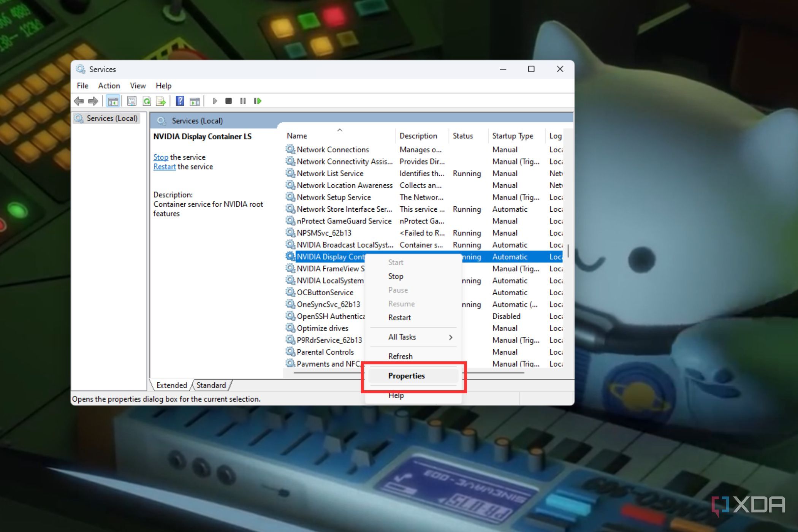This screenshot has height=532, width=798.
Task: Expand the All Tasks submenu
Action: click(402, 337)
